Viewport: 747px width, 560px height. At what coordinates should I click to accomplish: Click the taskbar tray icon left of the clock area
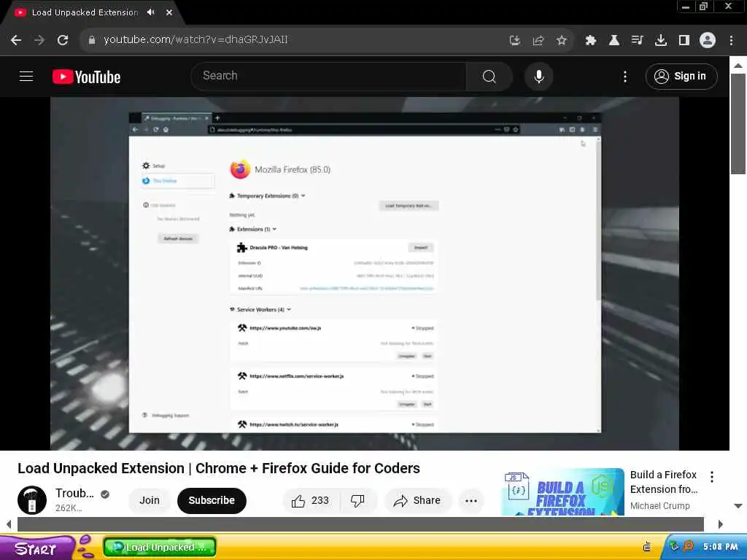(x=646, y=546)
